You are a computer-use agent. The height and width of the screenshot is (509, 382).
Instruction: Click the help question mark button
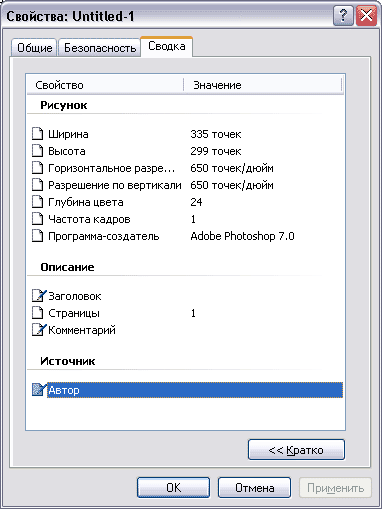[x=343, y=15]
